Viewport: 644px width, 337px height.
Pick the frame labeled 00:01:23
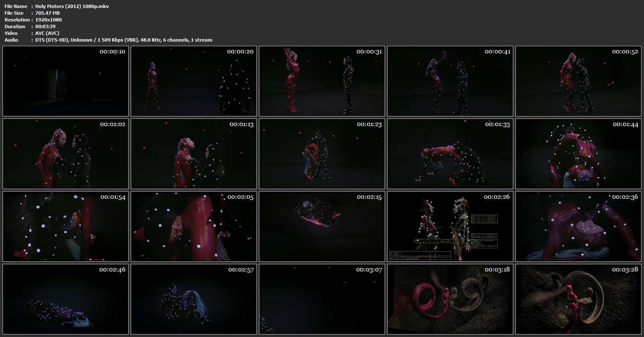click(322, 154)
